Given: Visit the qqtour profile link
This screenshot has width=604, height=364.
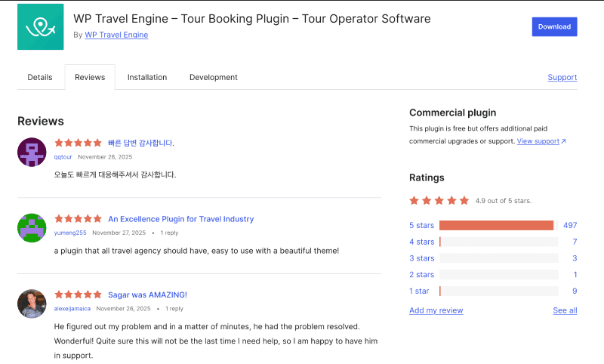Looking at the screenshot, I should [x=63, y=157].
